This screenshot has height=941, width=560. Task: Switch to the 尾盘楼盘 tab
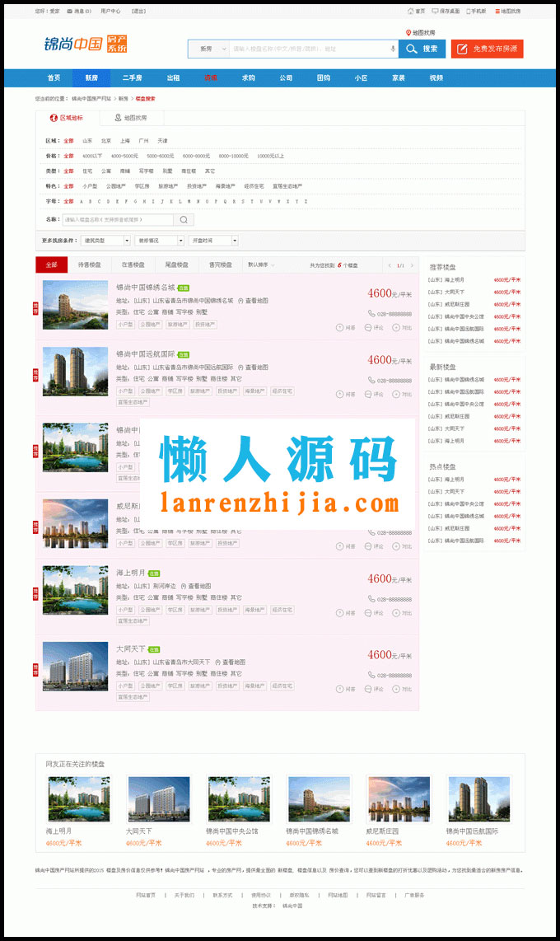[x=177, y=265]
